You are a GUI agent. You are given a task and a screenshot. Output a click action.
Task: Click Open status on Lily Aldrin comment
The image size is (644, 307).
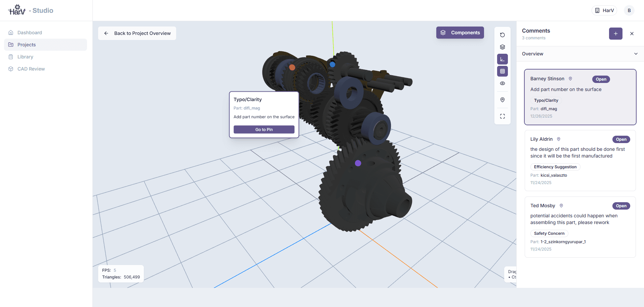[x=621, y=139]
